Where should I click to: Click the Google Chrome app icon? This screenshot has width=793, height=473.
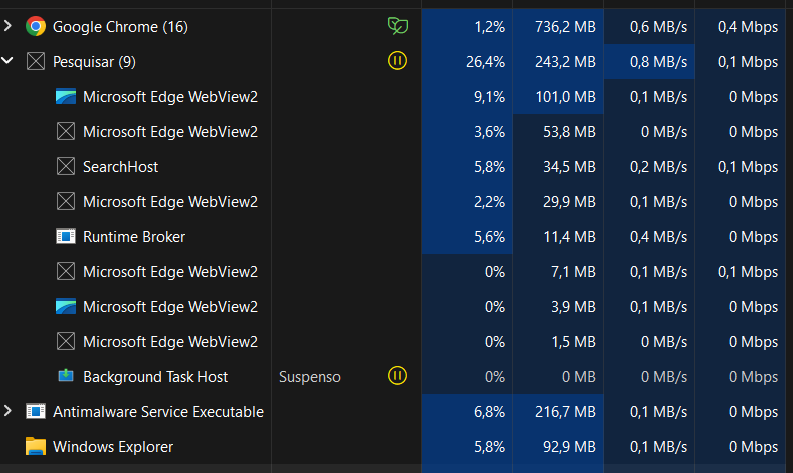36,26
